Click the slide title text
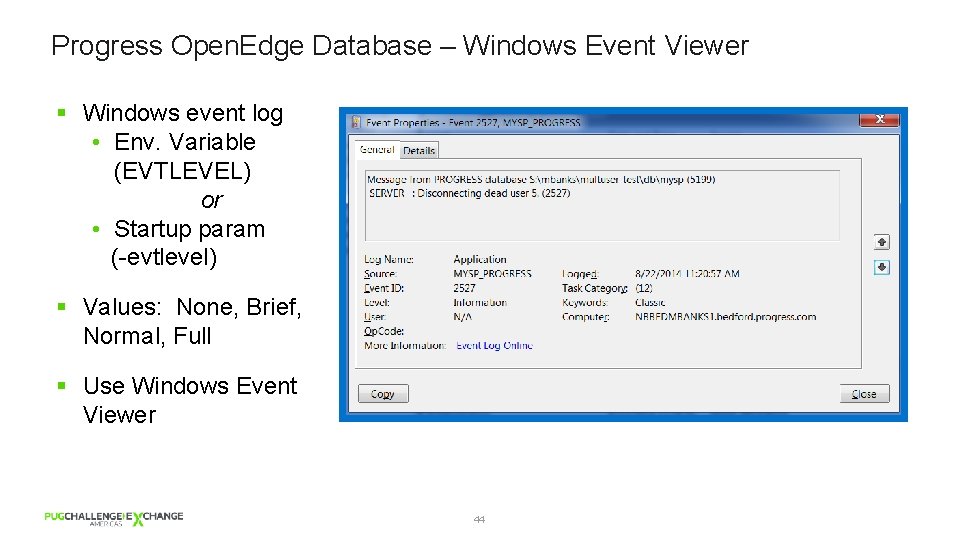The image size is (960, 540). [400, 46]
